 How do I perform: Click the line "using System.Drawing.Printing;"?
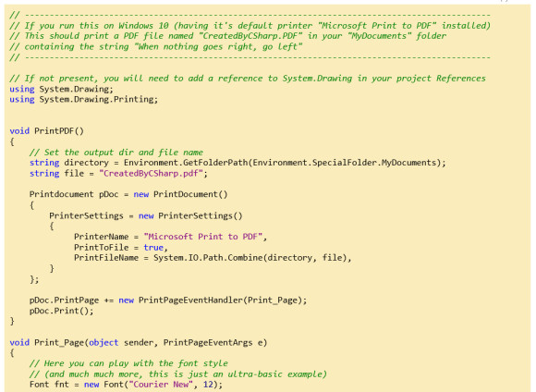coord(84,99)
